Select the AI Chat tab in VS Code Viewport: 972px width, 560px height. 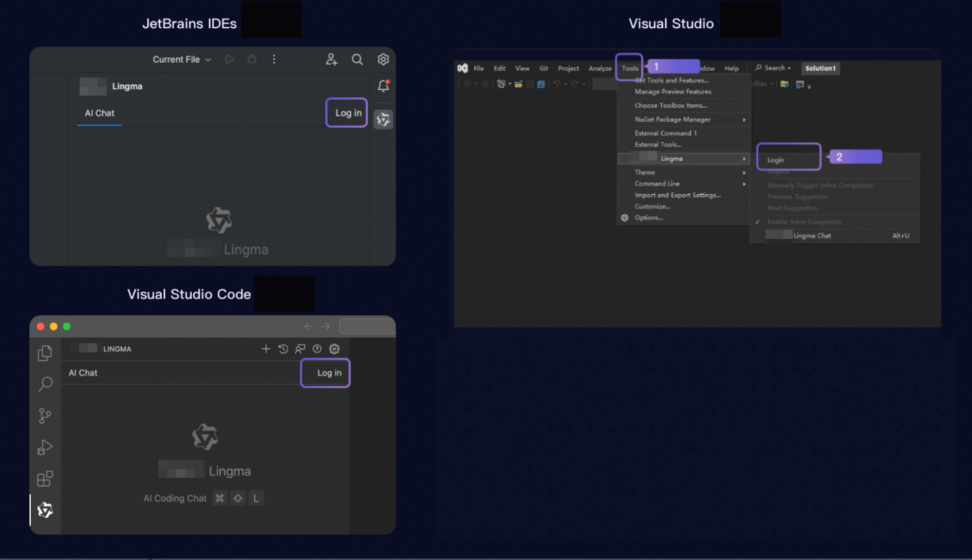tap(83, 373)
